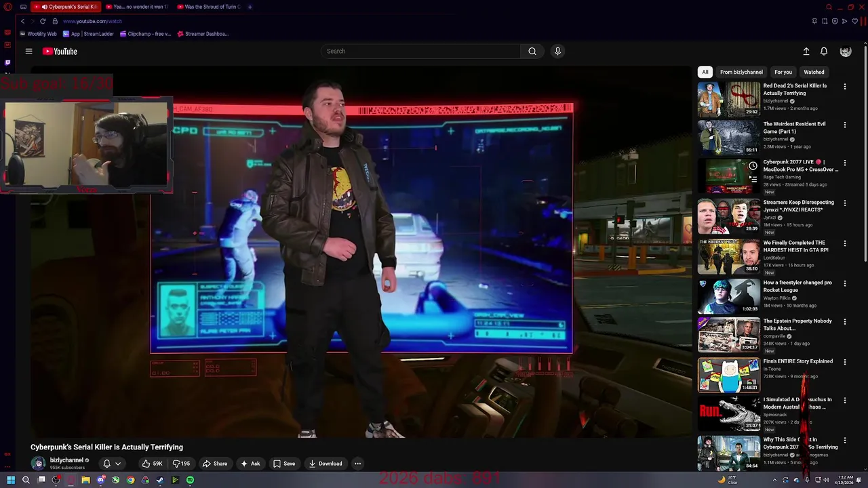The width and height of the screenshot is (868, 488).
Task: Reload the page with the refresh icon
Action: point(43,21)
